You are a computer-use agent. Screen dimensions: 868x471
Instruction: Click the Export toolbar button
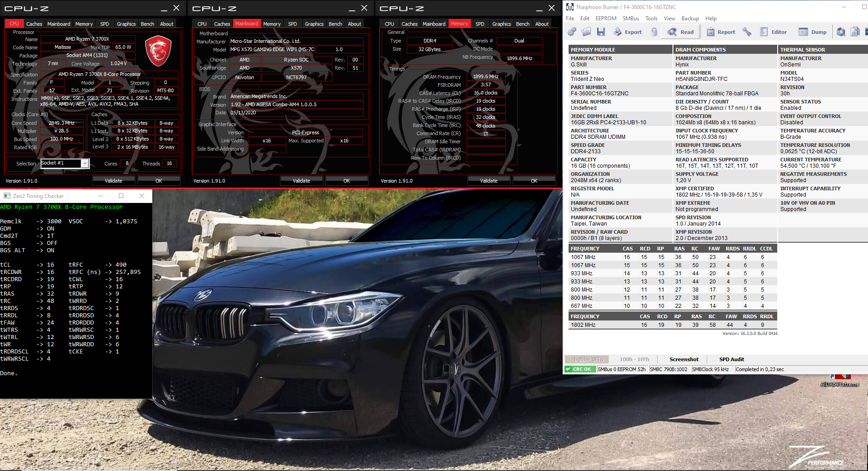[x=627, y=32]
